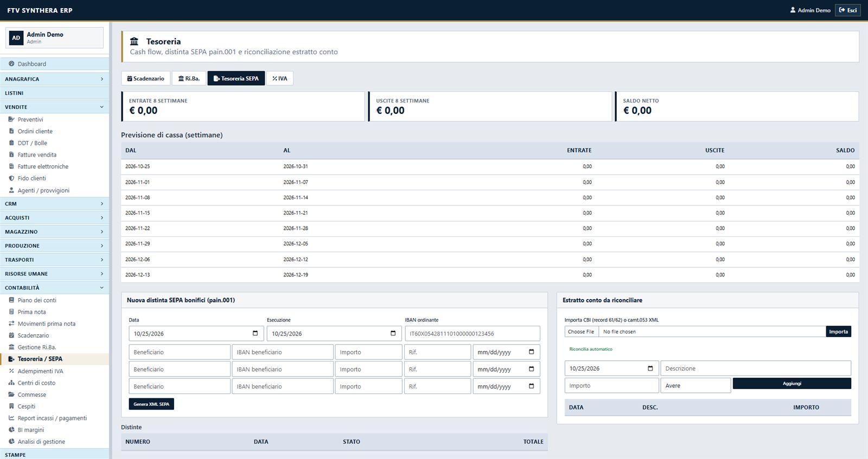This screenshot has width=868, height=459.
Task: Switch to the Scadenzario tab
Action: tap(145, 79)
